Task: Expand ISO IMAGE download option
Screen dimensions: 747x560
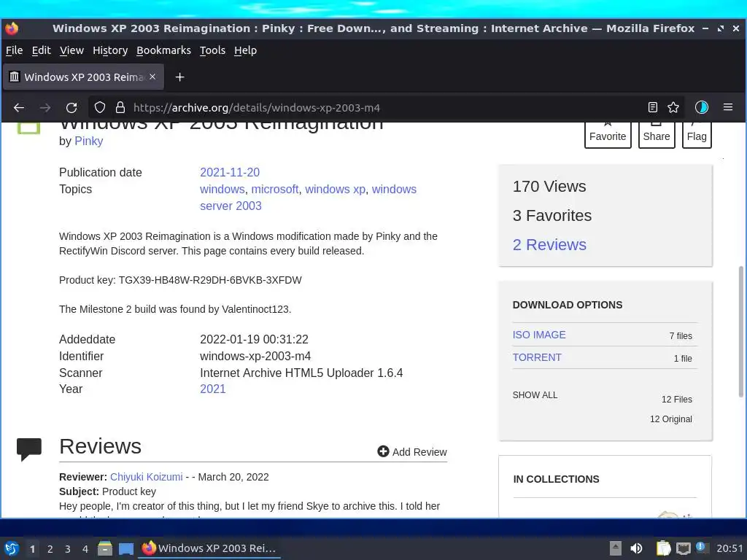Action: pos(539,335)
